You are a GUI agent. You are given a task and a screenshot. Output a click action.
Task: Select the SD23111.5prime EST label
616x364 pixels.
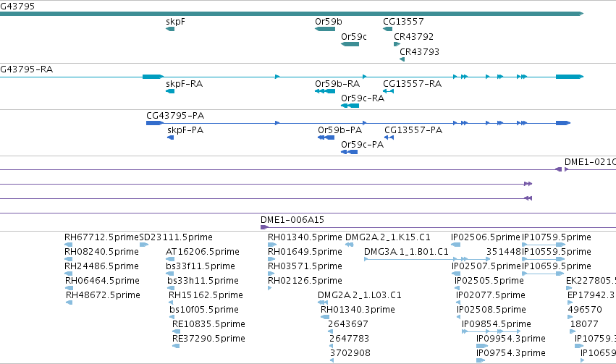pyautogui.click(x=176, y=237)
